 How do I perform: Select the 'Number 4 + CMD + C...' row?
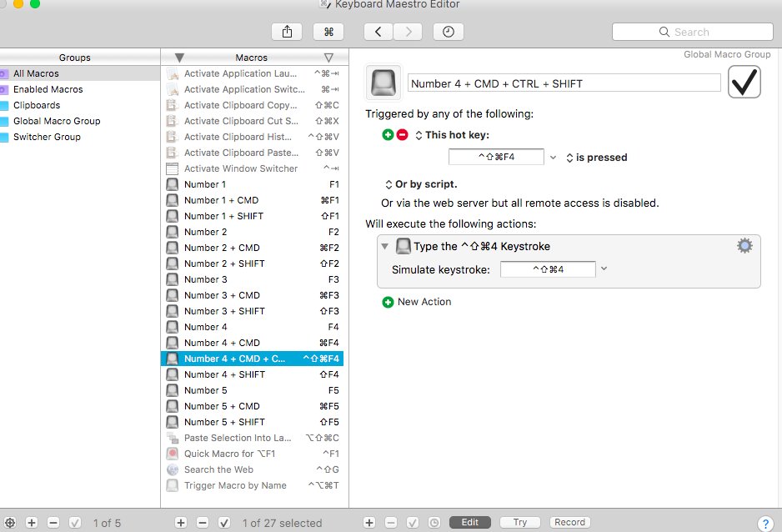pyautogui.click(x=253, y=359)
